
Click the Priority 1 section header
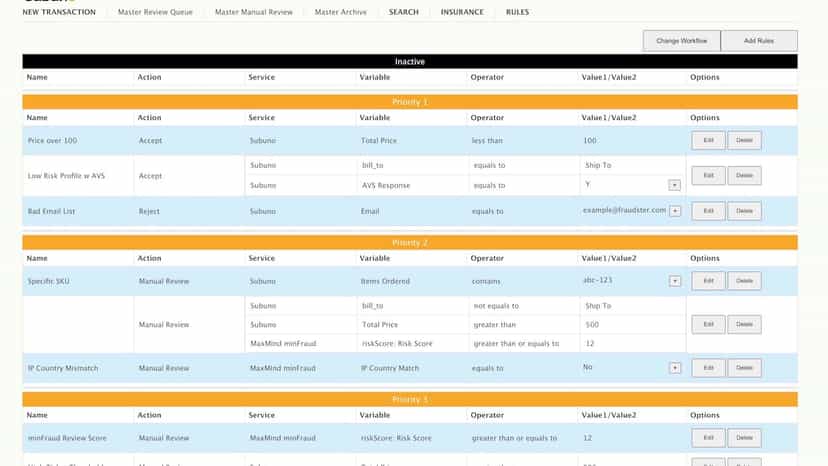coord(410,101)
